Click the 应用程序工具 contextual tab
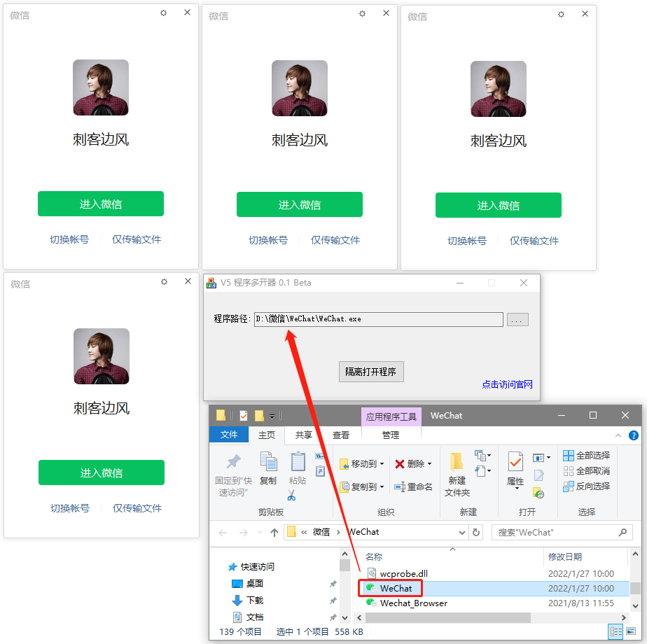Image resolution: width=647 pixels, height=644 pixels. tap(391, 416)
